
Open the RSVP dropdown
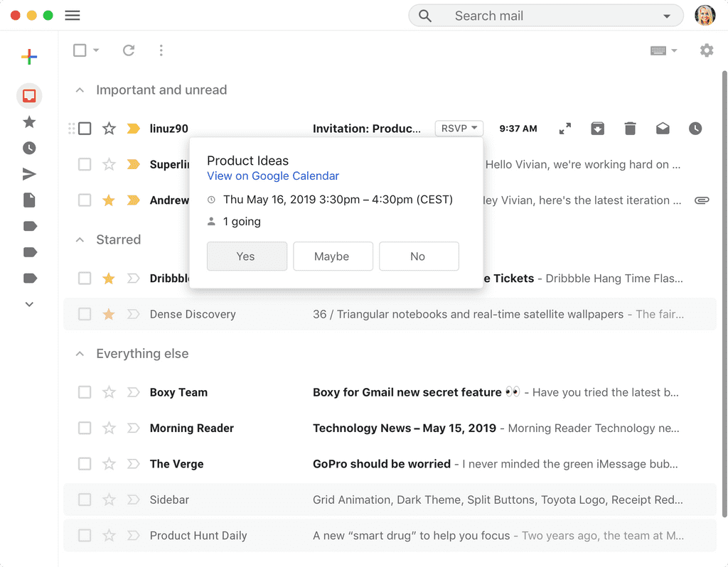click(x=459, y=129)
